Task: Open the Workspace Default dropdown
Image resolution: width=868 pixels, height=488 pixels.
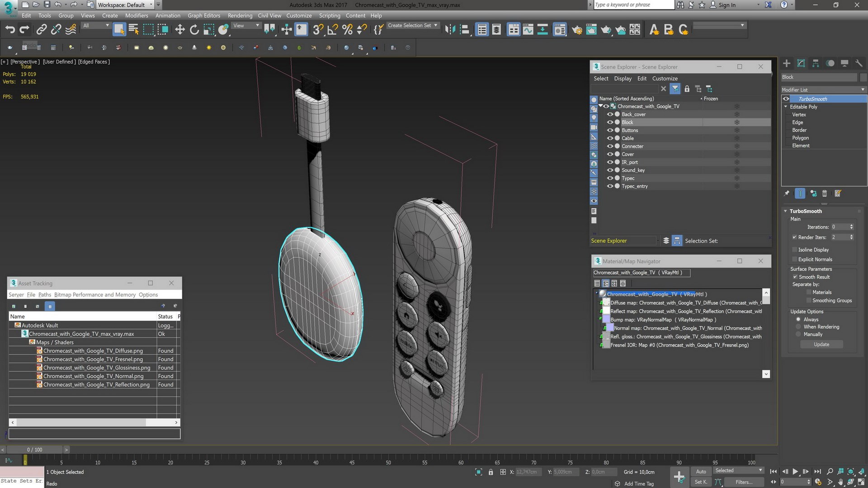Action: pos(125,5)
